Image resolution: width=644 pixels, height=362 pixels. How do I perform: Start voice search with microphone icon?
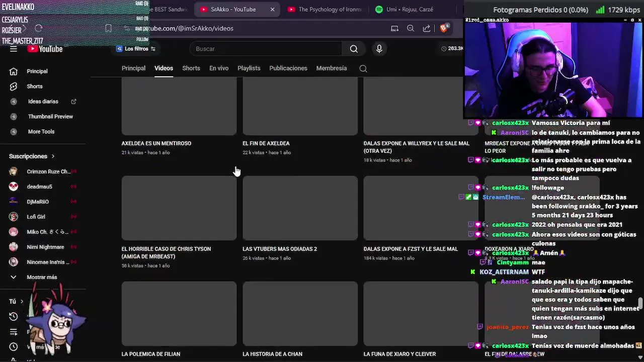pyautogui.click(x=379, y=49)
